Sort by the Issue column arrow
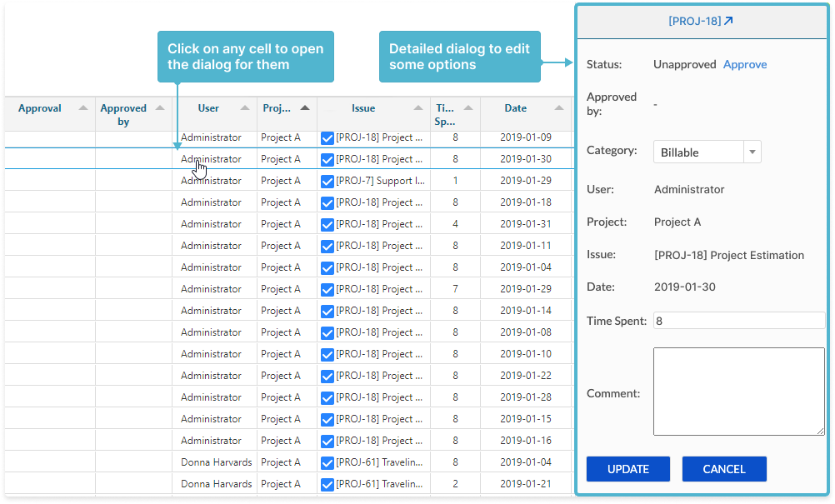This screenshot has width=835, height=504. [x=418, y=108]
